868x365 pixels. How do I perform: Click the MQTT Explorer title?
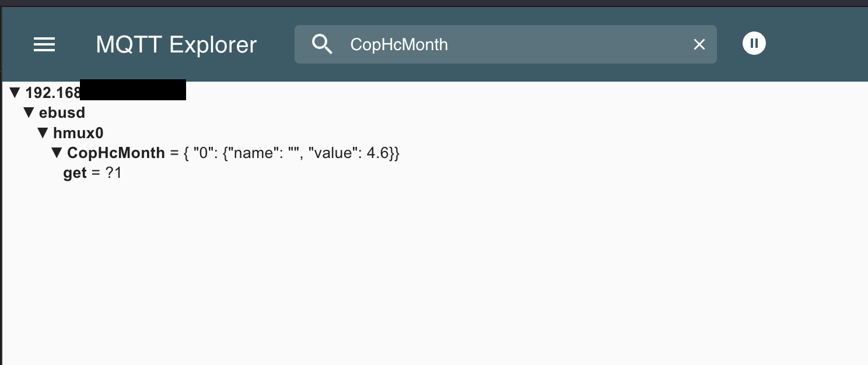(176, 44)
